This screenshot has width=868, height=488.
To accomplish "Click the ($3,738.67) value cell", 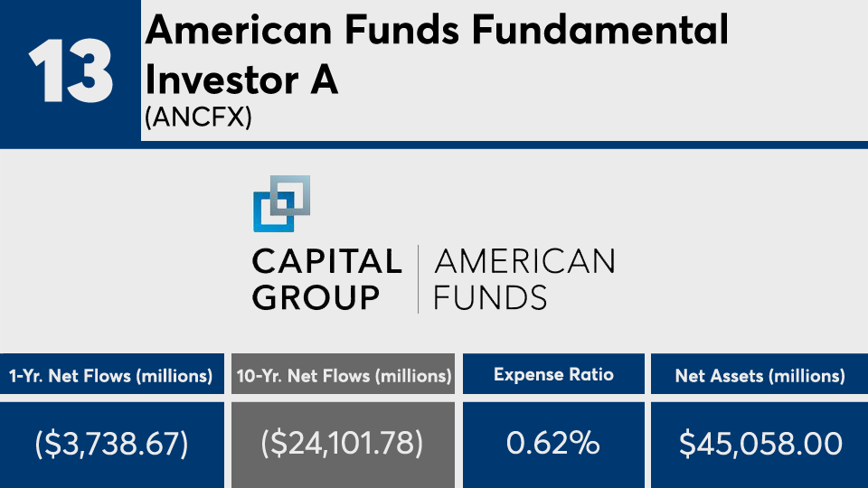I will (110, 444).
